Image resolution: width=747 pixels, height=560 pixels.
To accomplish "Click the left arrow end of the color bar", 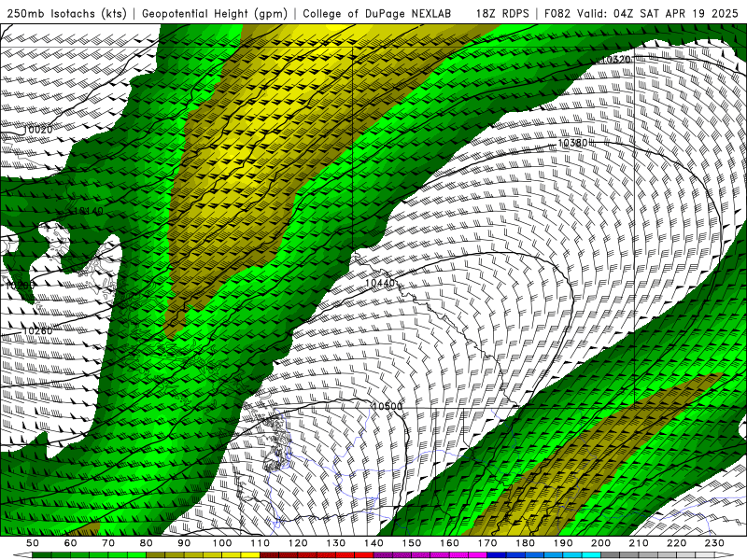I will coord(21,555).
